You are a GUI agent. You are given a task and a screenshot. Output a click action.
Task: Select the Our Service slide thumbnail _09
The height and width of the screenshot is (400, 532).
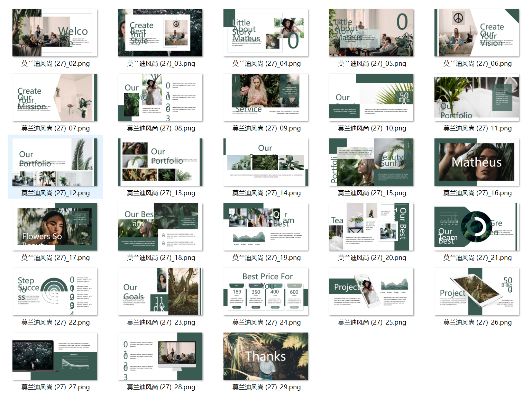[266, 98]
